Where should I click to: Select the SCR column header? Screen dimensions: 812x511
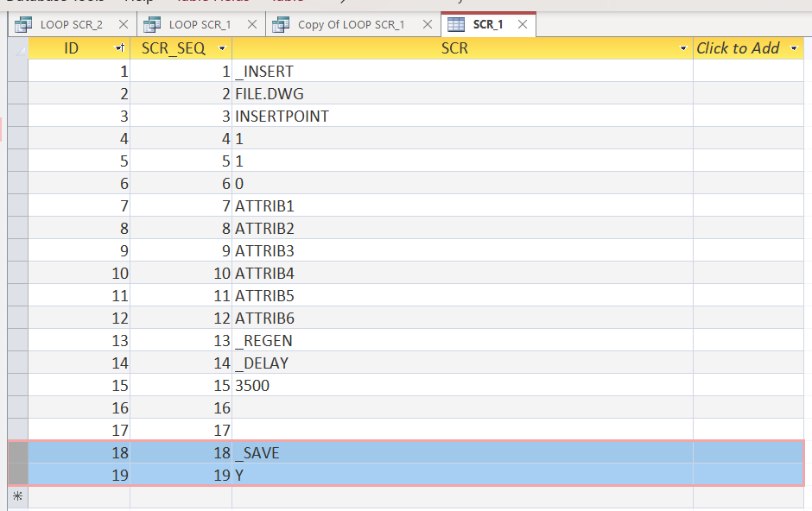point(462,48)
